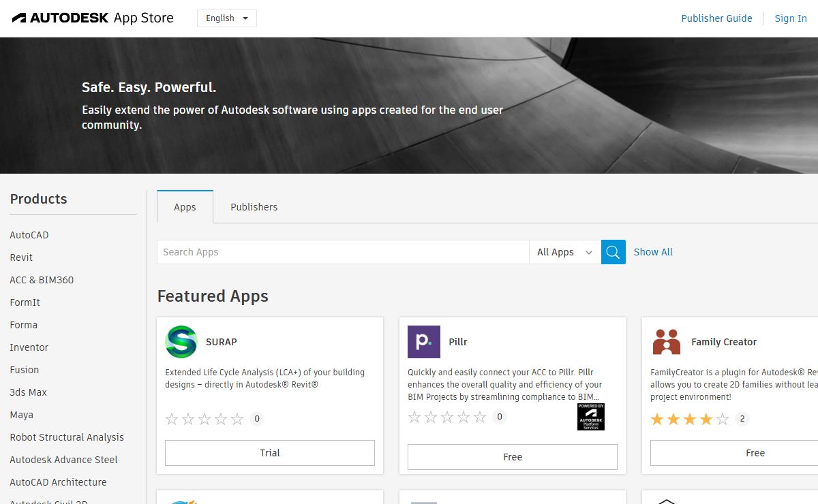This screenshot has height=504, width=818.
Task: Click the Pillr star rating
Action: [447, 417]
